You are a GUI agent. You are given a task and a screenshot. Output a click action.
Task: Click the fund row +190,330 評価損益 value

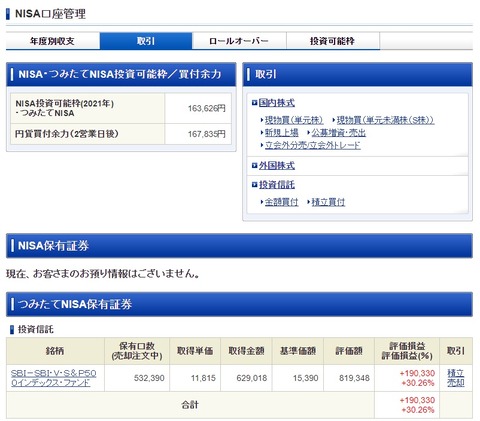click(x=417, y=373)
